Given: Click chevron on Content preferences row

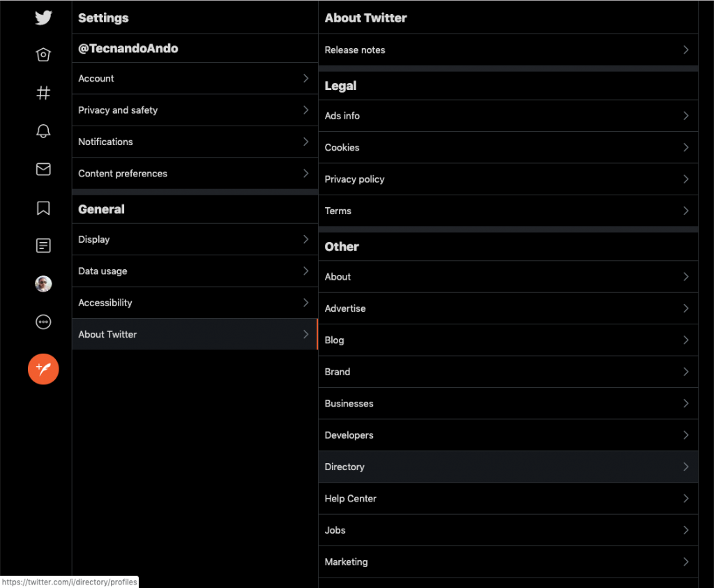Looking at the screenshot, I should [306, 173].
